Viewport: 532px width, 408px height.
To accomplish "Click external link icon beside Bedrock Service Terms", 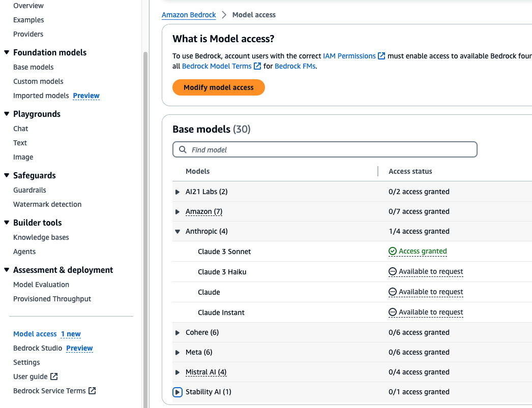I will pos(92,391).
